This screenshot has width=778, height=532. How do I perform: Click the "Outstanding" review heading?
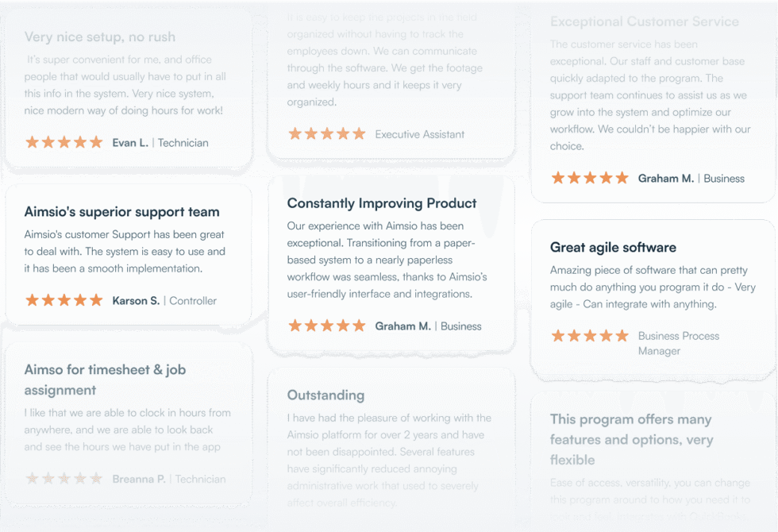pyautogui.click(x=325, y=395)
